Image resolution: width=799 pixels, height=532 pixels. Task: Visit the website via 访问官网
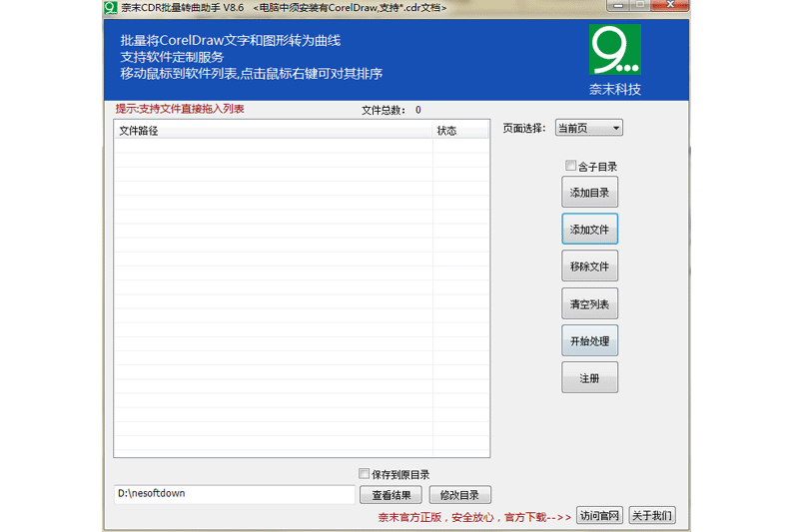[600, 516]
